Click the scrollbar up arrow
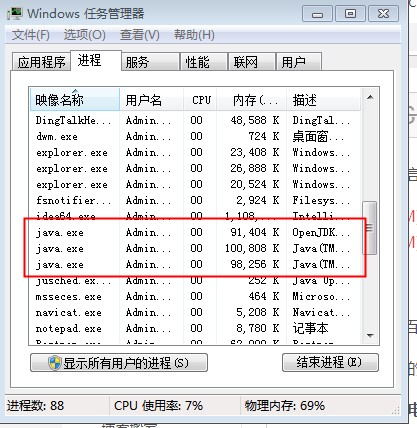This screenshot has width=417, height=428. [370, 97]
